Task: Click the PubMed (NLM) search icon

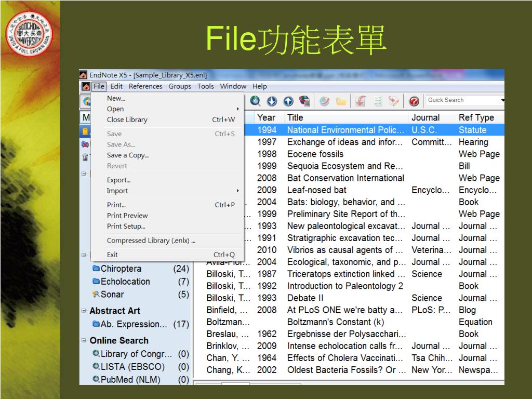Action: click(x=96, y=379)
